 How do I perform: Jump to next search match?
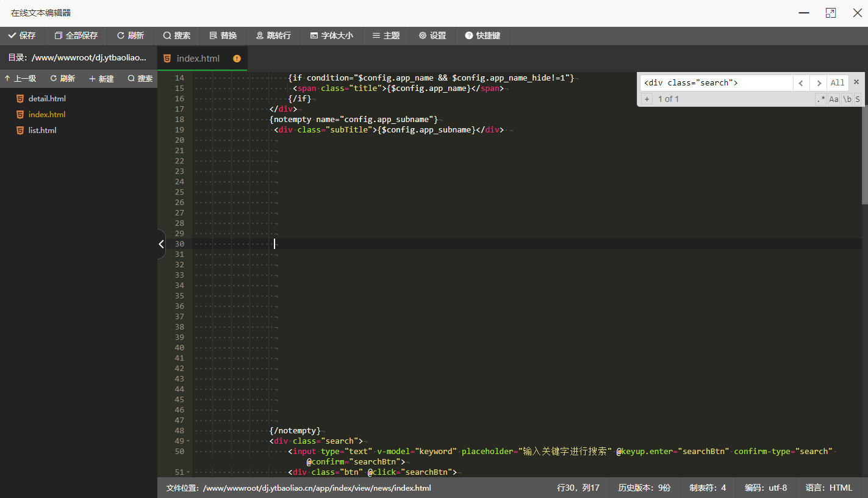[x=819, y=82]
